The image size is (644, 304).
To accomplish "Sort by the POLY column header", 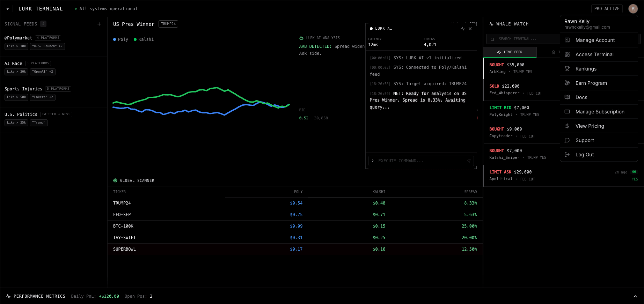I will (x=298, y=192).
